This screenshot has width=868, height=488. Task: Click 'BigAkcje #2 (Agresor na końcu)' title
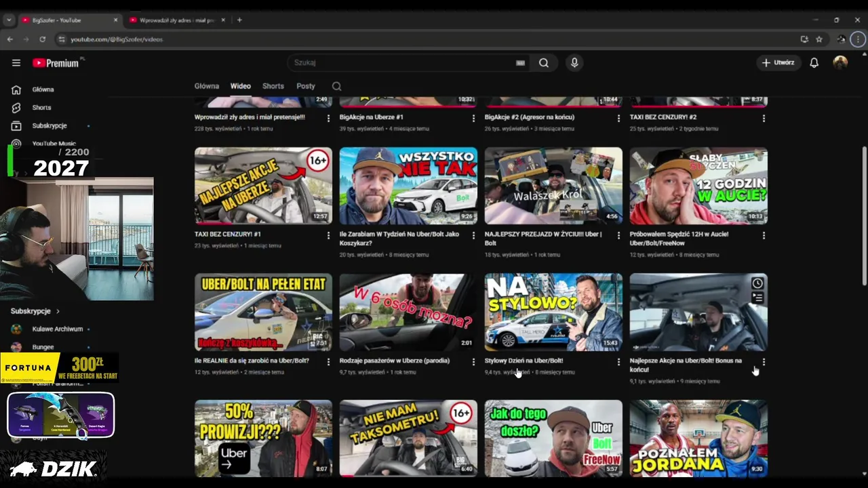tap(530, 117)
